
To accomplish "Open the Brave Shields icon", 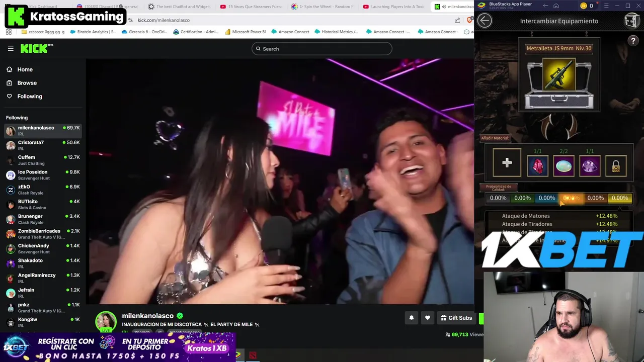I will coord(470,20).
